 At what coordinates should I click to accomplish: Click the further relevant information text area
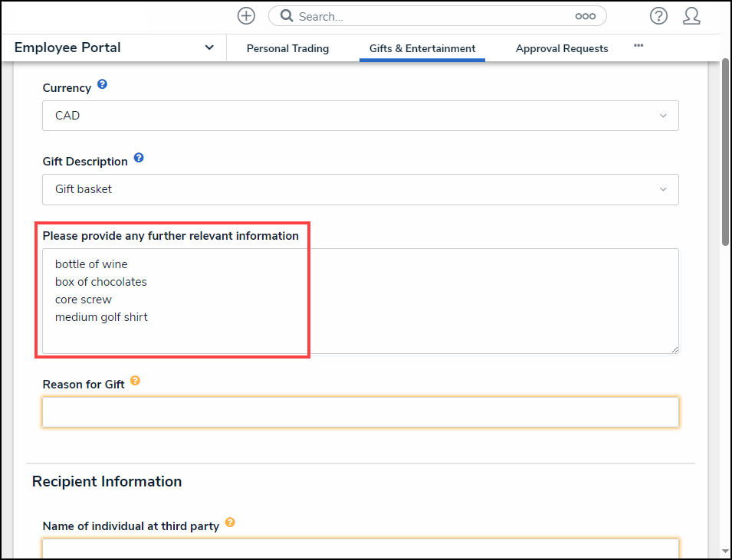point(360,301)
